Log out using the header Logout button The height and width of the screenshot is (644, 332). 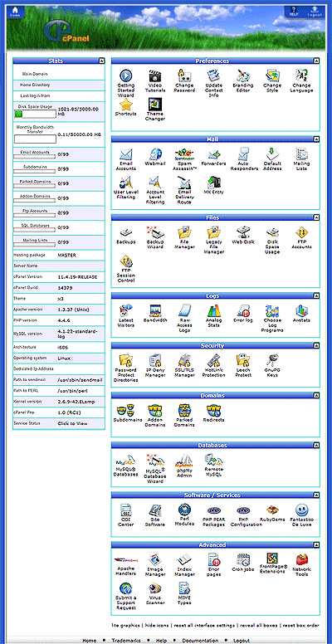click(x=315, y=11)
